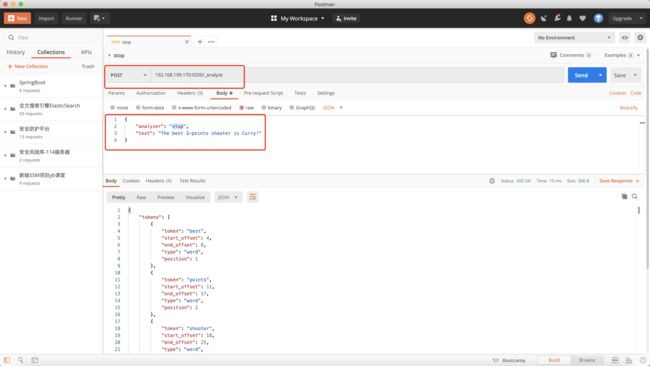Open the user avatar menu
The height and width of the screenshot is (366, 650).
pyautogui.click(x=598, y=18)
